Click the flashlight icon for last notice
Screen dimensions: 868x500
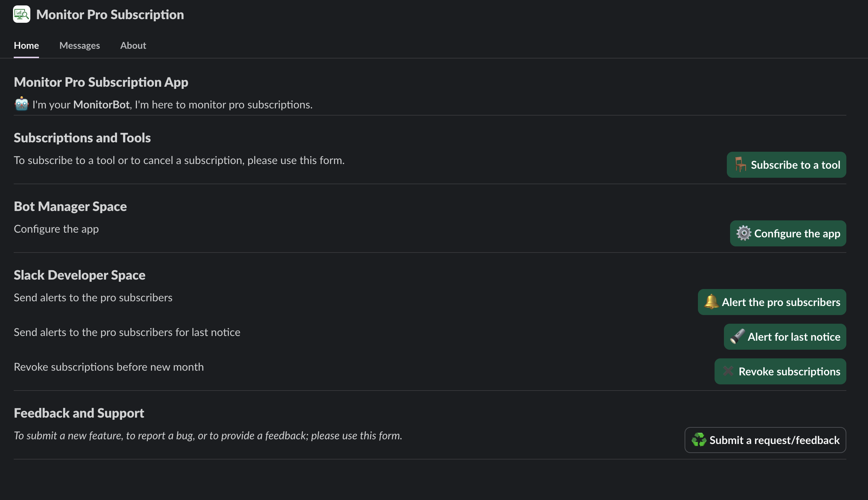tap(737, 336)
